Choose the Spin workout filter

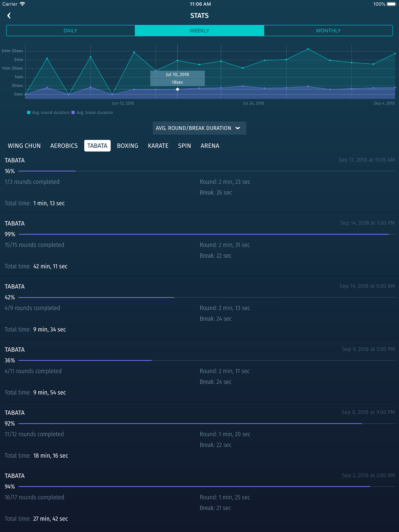click(x=184, y=146)
